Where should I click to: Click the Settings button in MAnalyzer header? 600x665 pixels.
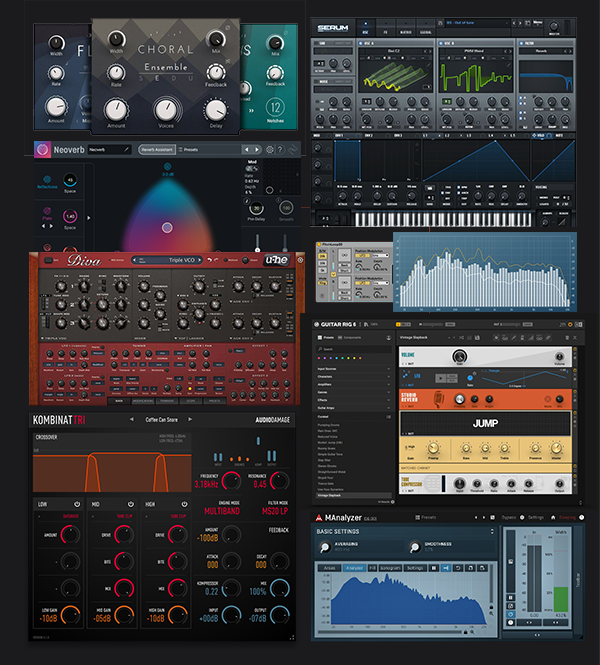point(532,517)
